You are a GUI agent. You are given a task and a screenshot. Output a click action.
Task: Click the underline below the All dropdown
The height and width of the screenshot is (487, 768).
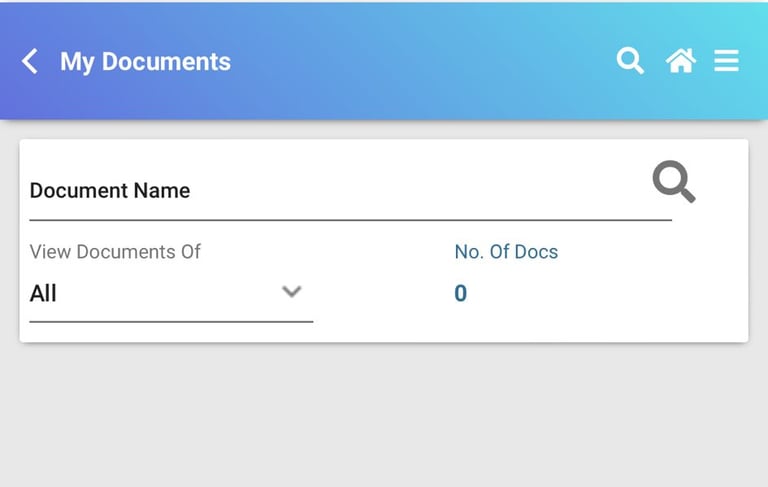click(170, 322)
